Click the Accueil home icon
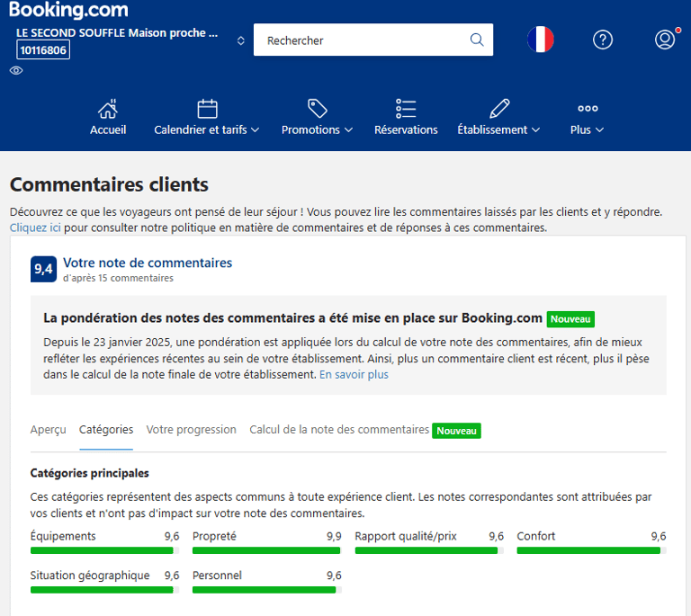 (108, 109)
